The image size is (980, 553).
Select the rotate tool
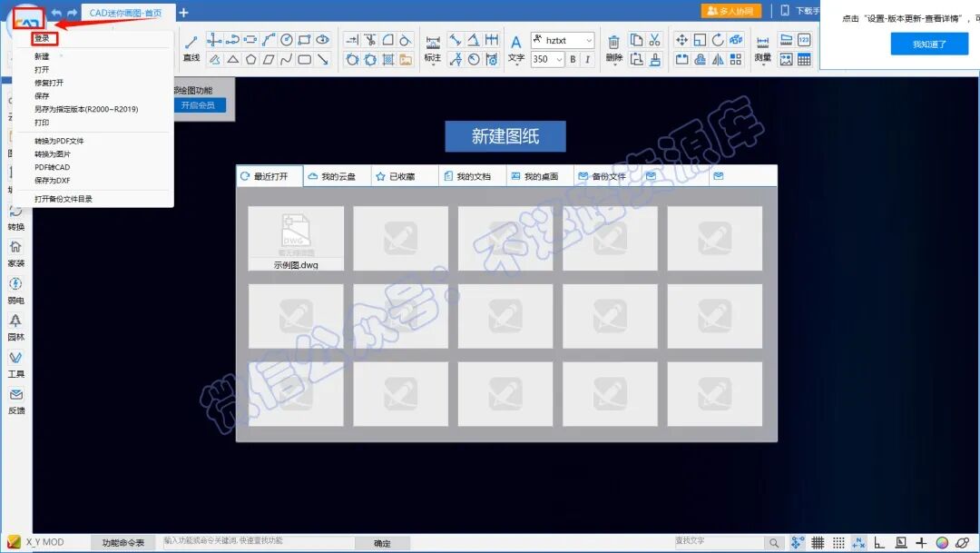718,40
